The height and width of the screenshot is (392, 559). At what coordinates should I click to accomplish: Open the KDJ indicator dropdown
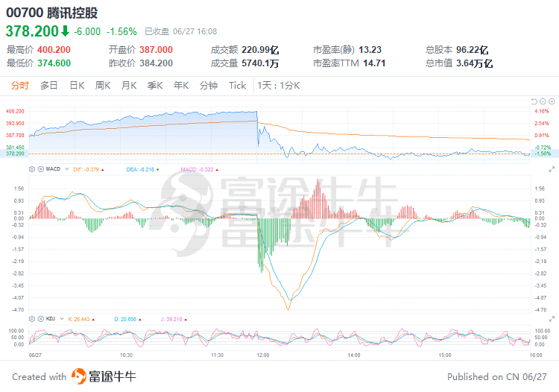[62, 319]
